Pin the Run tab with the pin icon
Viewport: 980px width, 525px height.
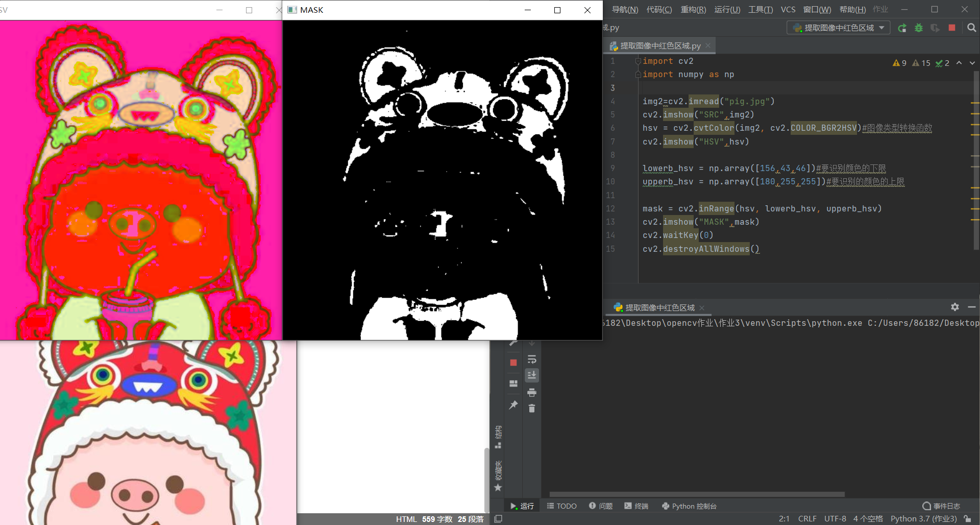click(x=513, y=405)
